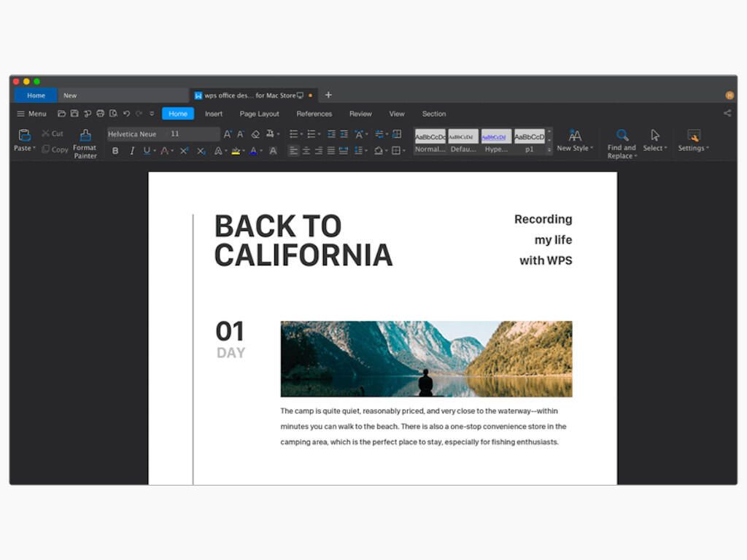747x560 pixels.
Task: Click the superscript icon
Action: pyautogui.click(x=184, y=151)
